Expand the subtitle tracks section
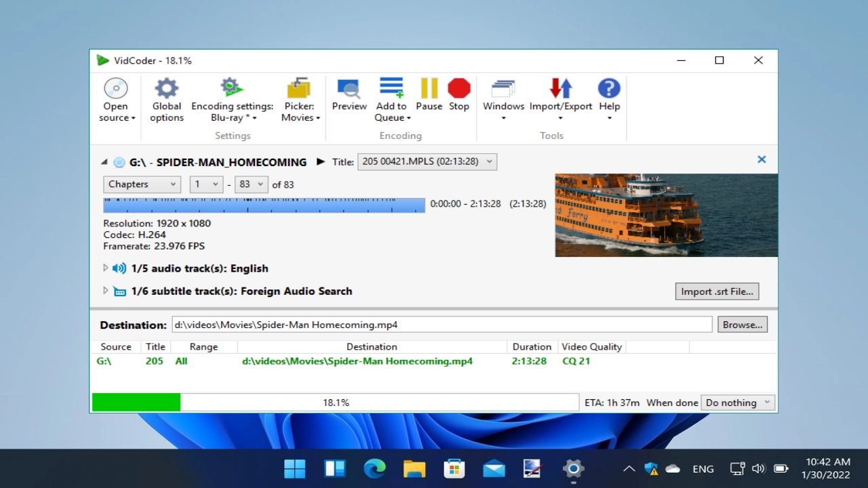 pos(105,291)
